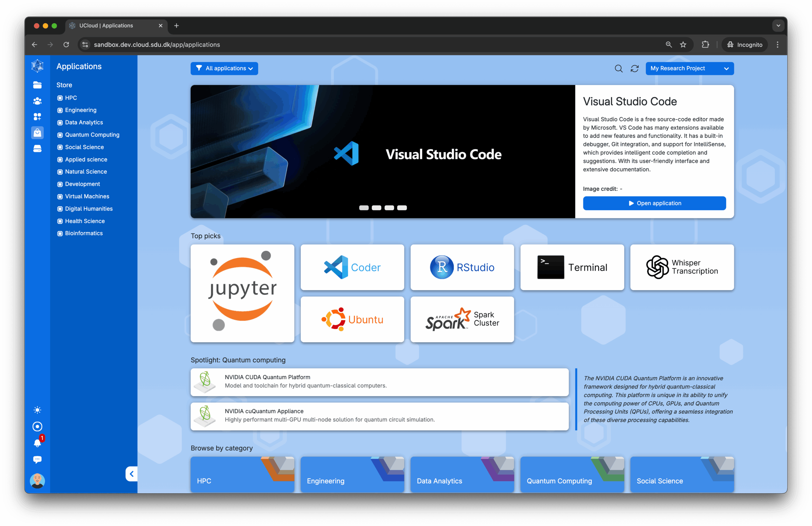812x526 pixels.
Task: Select Digital Humanities in Store sidebar
Action: [85, 208]
